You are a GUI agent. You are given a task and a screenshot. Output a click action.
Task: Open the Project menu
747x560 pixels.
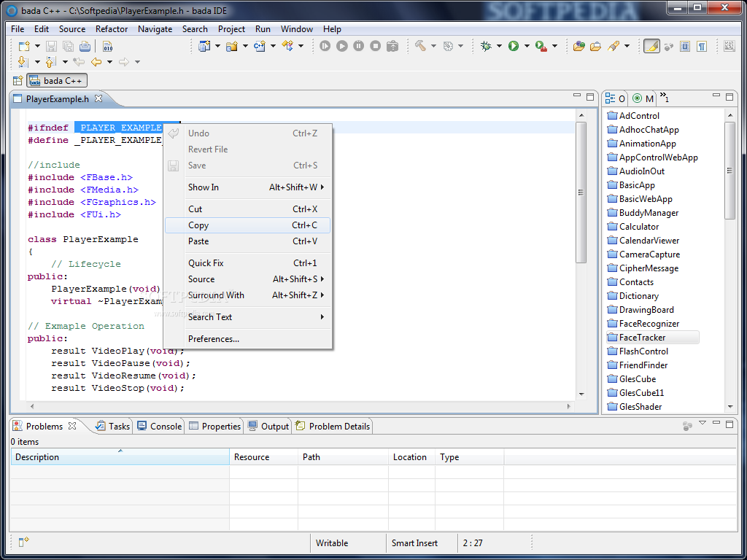pyautogui.click(x=231, y=29)
